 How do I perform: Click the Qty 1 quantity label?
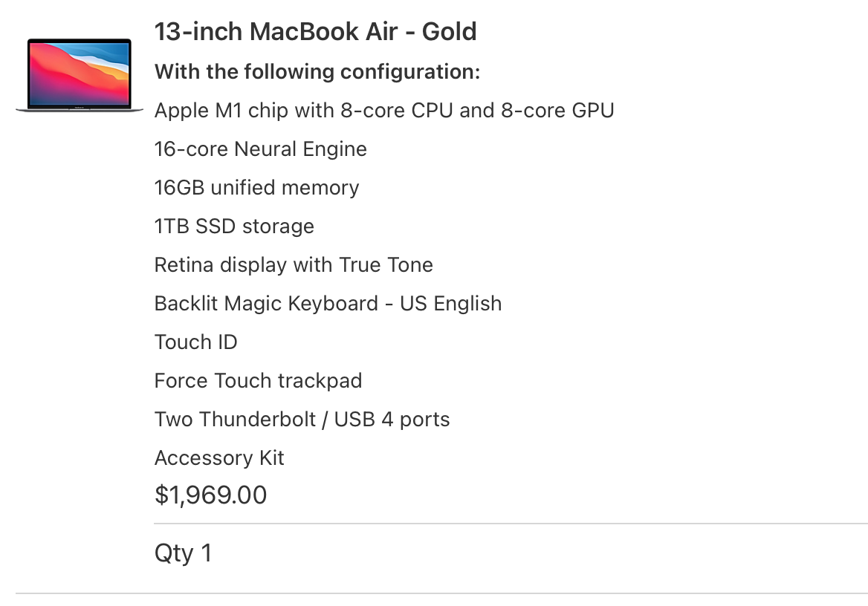point(184,553)
